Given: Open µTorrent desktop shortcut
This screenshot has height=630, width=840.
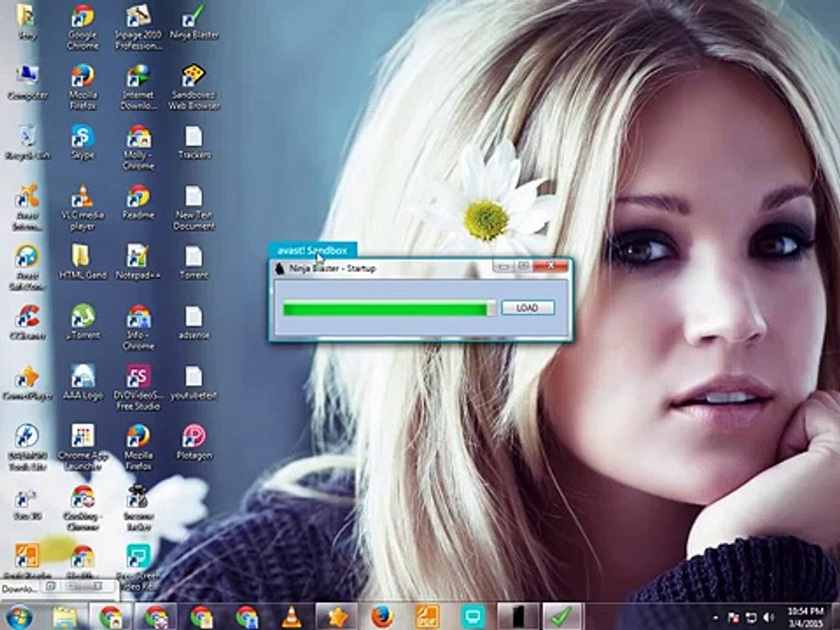Looking at the screenshot, I should (x=83, y=322).
